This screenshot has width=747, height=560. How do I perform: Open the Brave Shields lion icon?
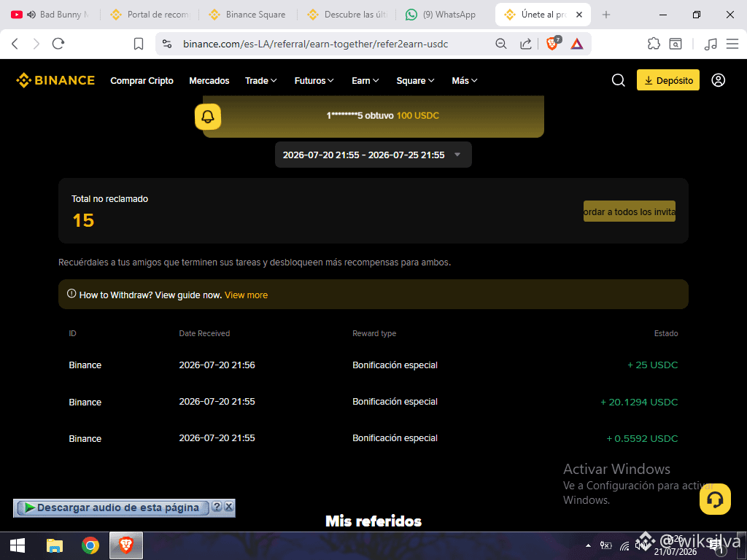(553, 43)
